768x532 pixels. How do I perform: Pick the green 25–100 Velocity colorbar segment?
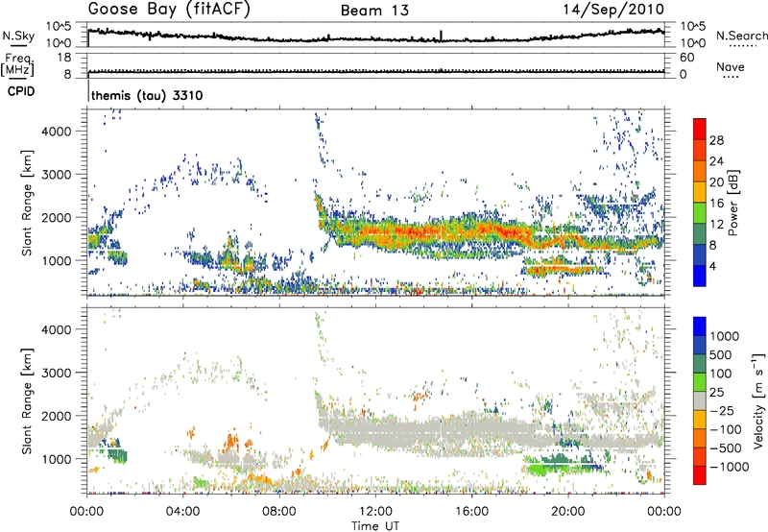point(700,382)
